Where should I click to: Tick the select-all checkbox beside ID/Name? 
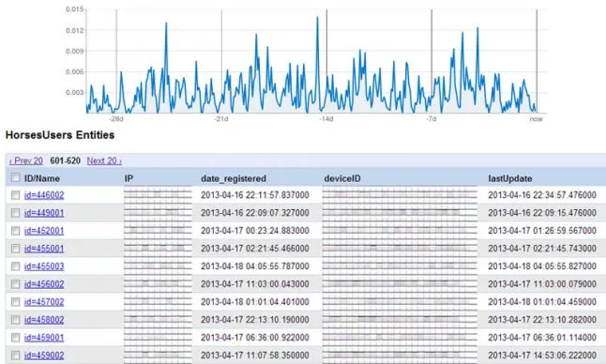[15, 177]
